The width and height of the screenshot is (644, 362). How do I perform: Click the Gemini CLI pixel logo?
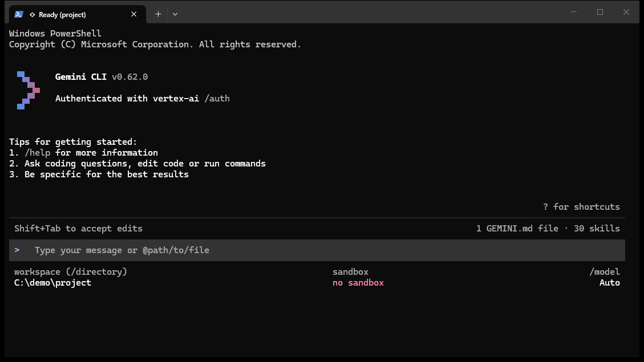29,90
